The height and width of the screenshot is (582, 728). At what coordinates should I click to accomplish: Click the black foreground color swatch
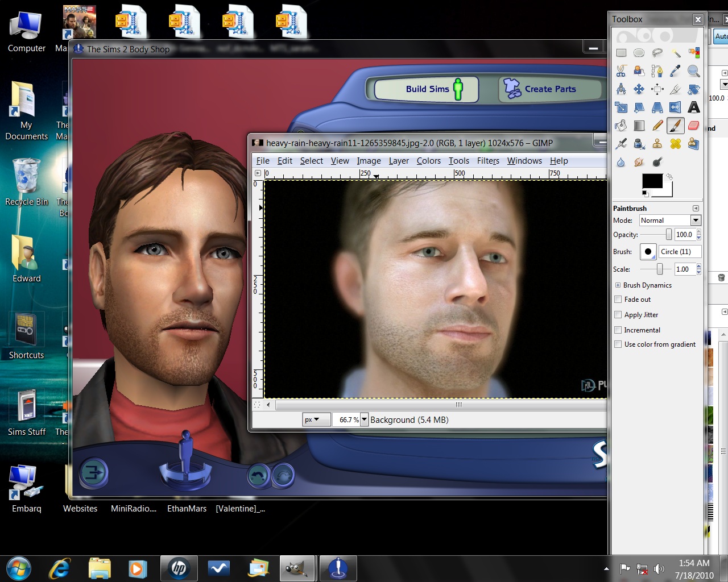[651, 181]
